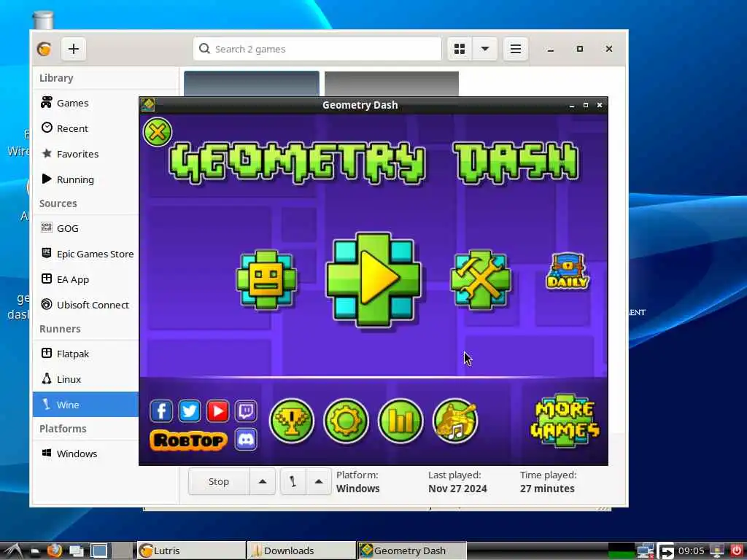Select the Linux runner
The width and height of the screenshot is (747, 560).
[x=86, y=379]
